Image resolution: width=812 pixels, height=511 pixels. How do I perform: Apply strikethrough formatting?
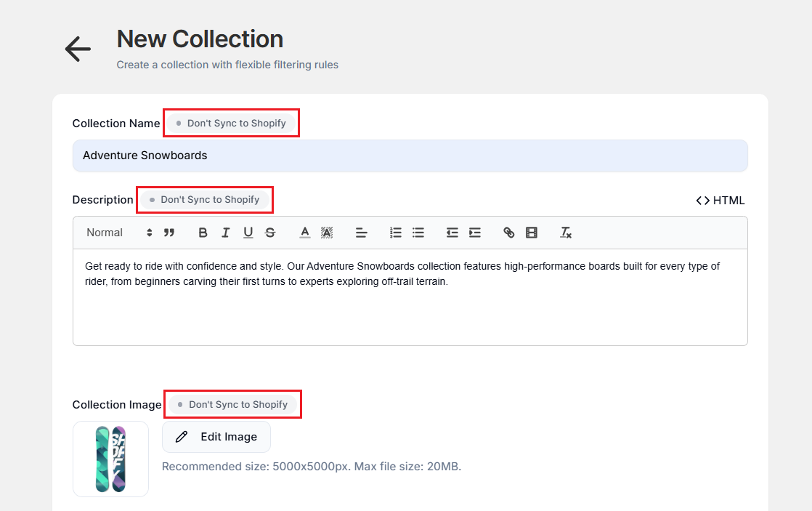coord(269,233)
